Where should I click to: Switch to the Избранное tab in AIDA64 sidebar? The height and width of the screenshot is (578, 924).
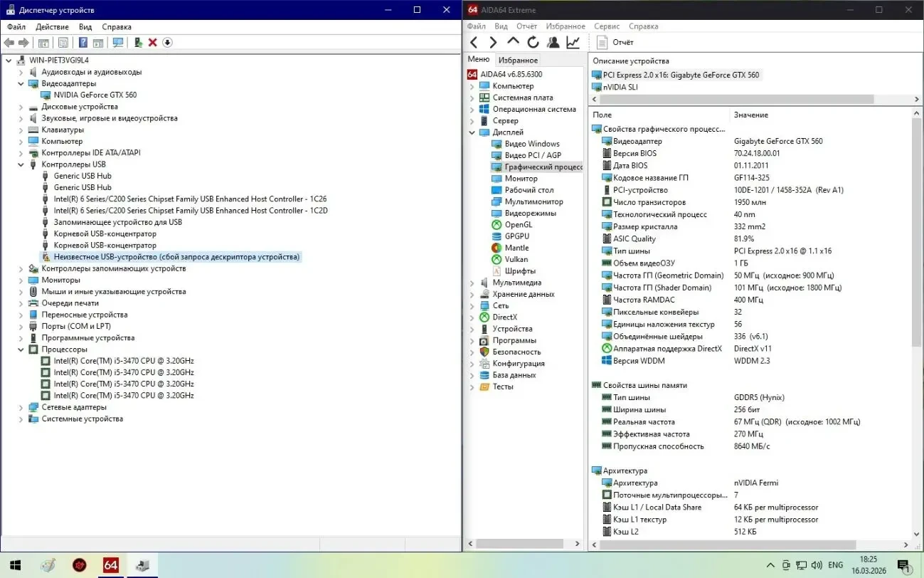(518, 61)
